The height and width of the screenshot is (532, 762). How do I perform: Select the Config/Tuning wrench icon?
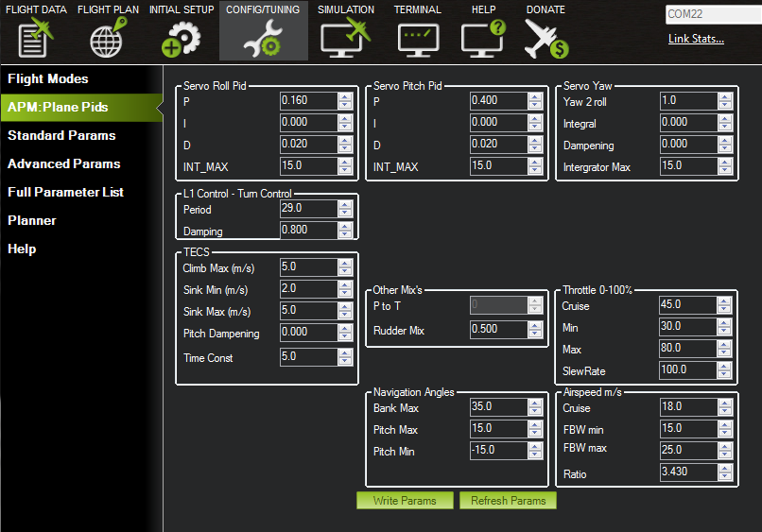262,39
